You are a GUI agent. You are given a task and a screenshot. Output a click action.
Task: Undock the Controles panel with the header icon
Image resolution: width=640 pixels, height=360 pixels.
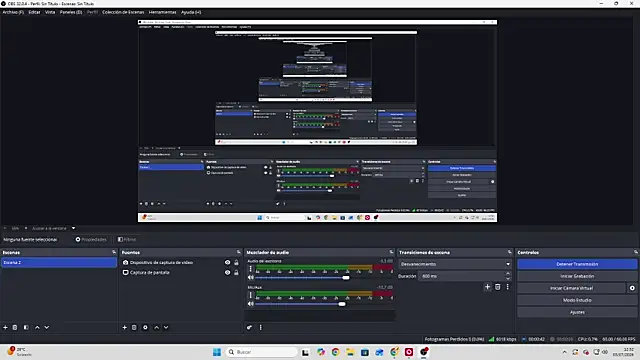[636, 252]
